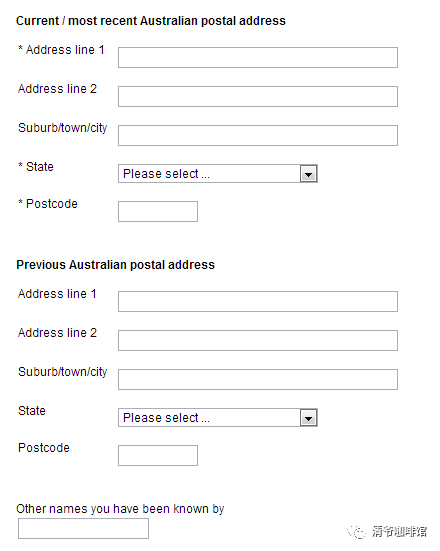The width and height of the screenshot is (440, 551).
Task: Click current address line 2 field
Action: click(x=258, y=96)
